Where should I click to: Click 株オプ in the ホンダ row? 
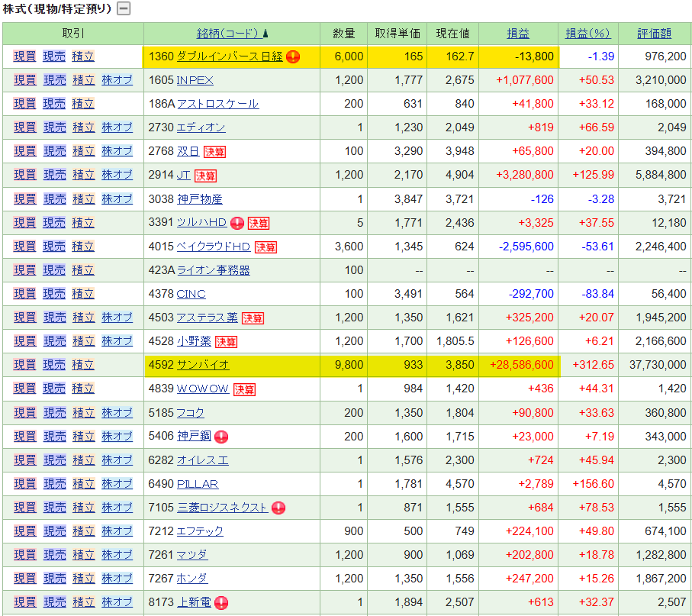pos(117,579)
